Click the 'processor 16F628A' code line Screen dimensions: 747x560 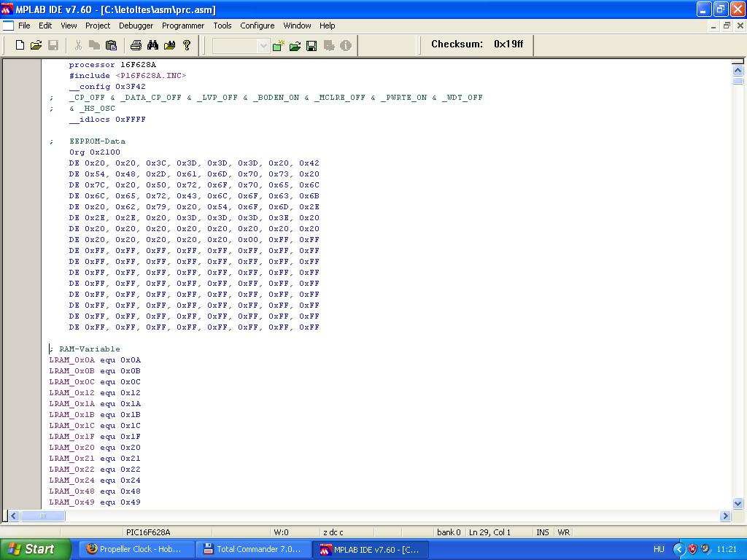[112, 65]
